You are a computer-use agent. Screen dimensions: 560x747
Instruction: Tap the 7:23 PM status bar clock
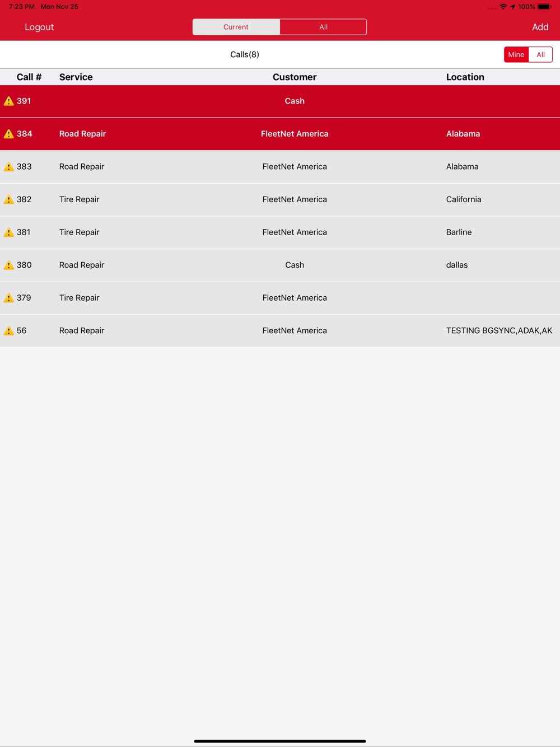pyautogui.click(x=22, y=7)
